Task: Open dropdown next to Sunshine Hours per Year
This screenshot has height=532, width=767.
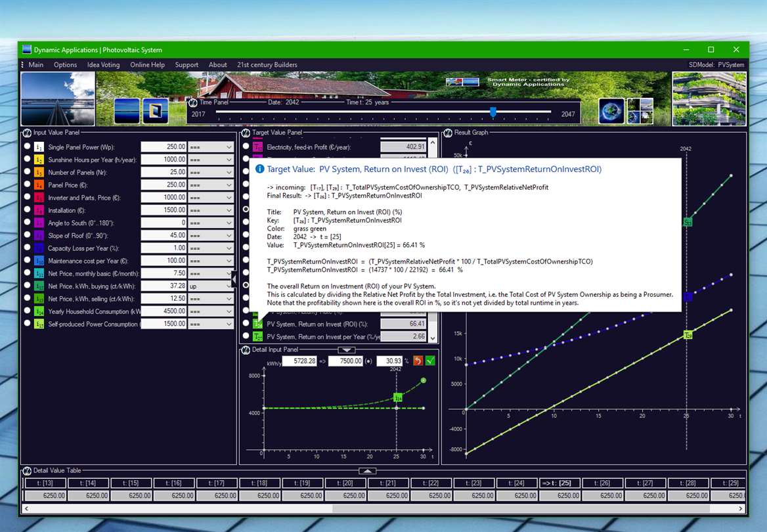Action: click(211, 160)
